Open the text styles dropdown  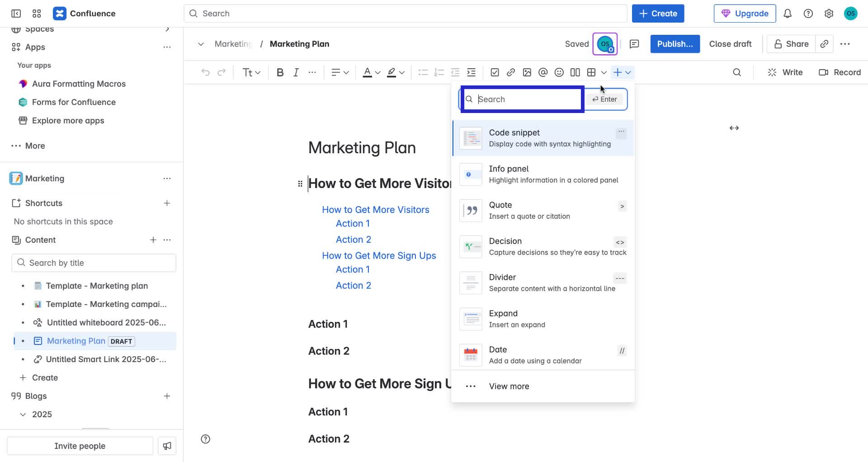[x=251, y=72]
